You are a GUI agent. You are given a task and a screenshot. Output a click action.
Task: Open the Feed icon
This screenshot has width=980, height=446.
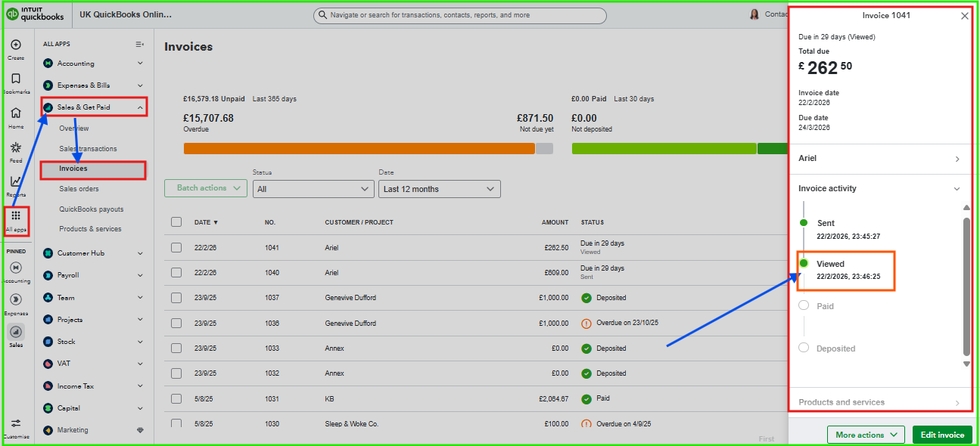(16, 147)
